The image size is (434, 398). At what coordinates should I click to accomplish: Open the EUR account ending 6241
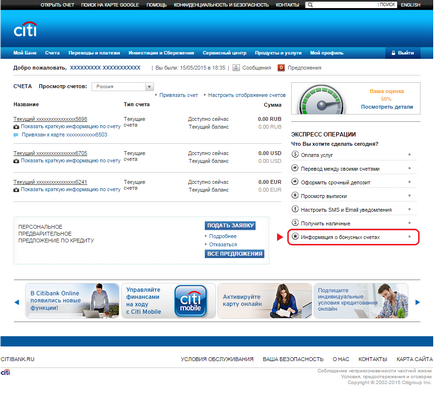tap(50, 182)
